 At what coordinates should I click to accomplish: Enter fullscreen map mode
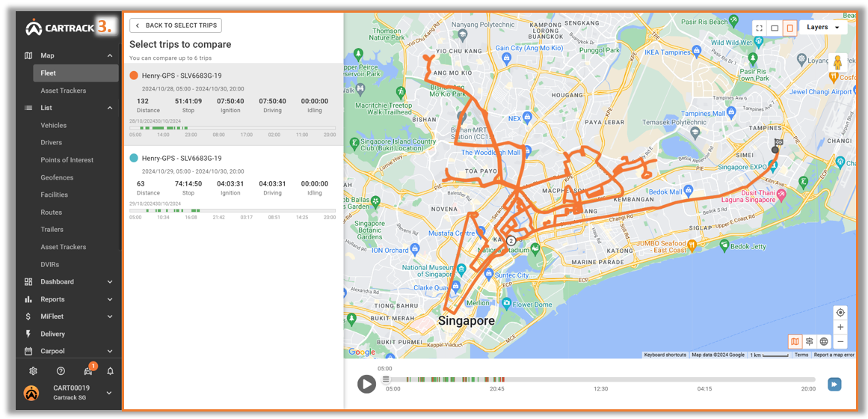pyautogui.click(x=760, y=28)
